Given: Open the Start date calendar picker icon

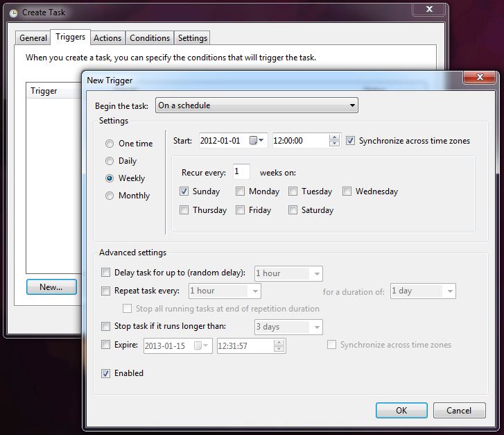Looking at the screenshot, I should 257,140.
